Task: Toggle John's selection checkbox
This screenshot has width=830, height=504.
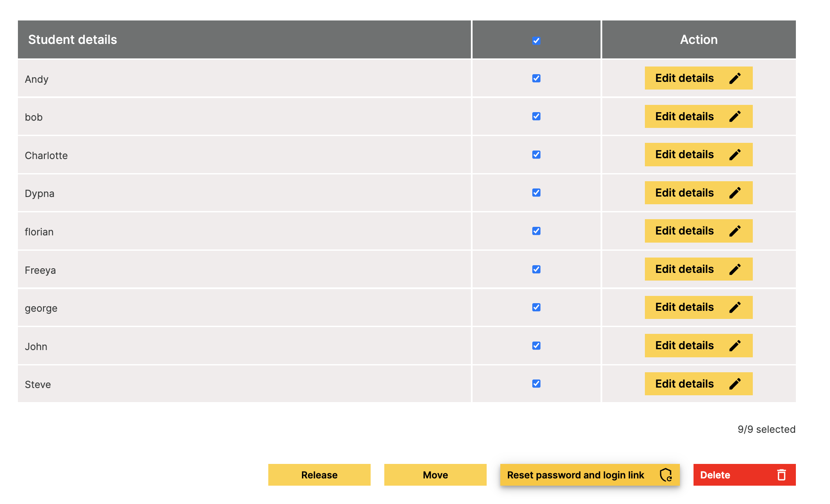Action: 536,346
